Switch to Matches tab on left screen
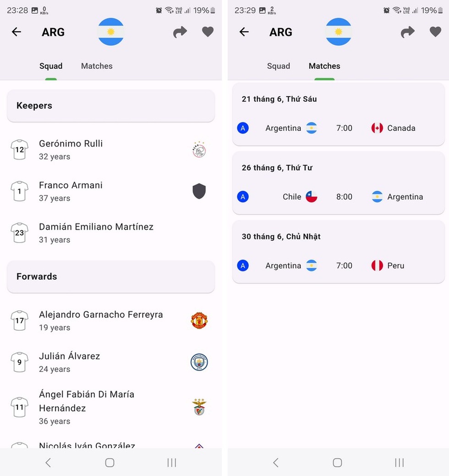Viewport: 449px width, 476px height. point(97,66)
